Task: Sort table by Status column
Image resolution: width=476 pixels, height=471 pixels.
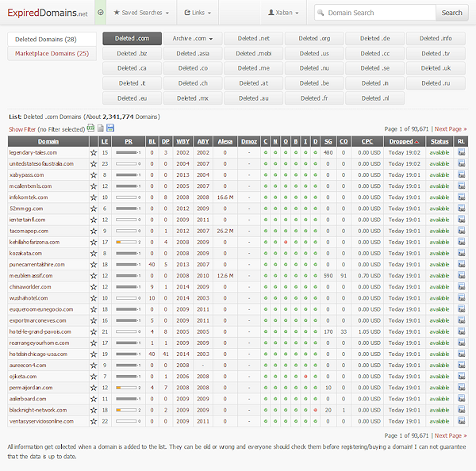Action: [440, 141]
